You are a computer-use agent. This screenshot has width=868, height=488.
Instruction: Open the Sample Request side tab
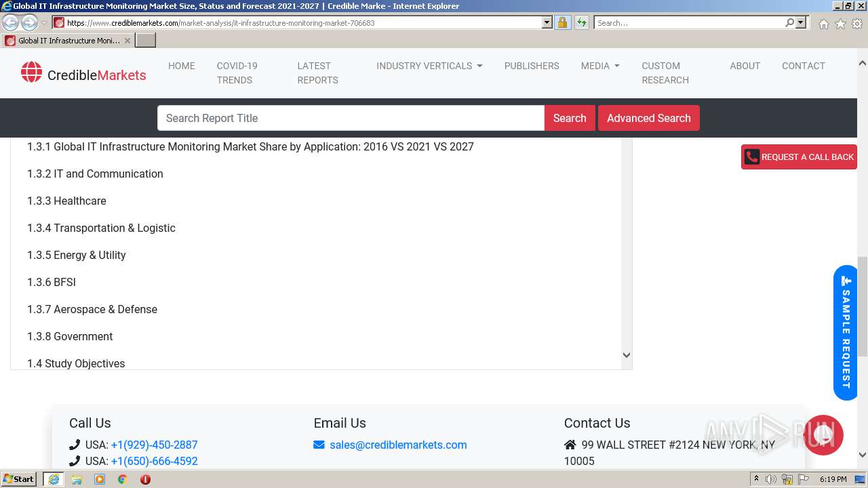pyautogui.click(x=846, y=333)
